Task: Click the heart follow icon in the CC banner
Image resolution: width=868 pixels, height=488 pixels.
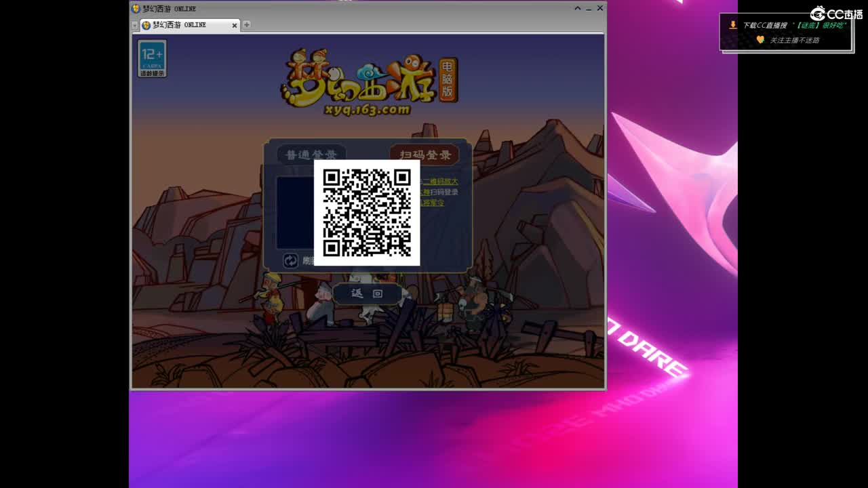Action: pos(760,39)
